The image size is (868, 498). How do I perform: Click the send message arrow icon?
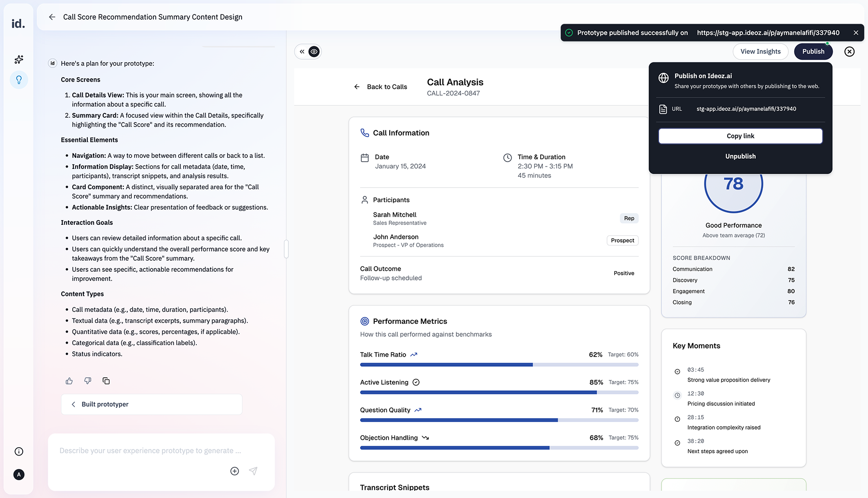tap(253, 471)
